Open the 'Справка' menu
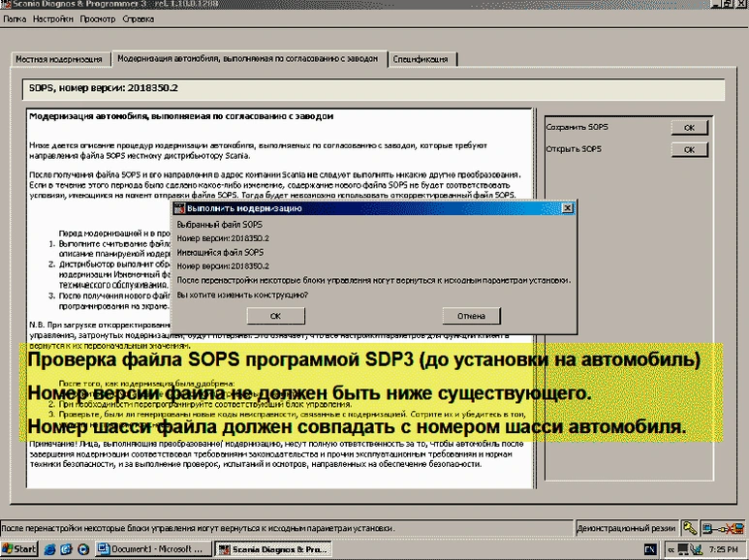The image size is (749, 560). click(139, 18)
